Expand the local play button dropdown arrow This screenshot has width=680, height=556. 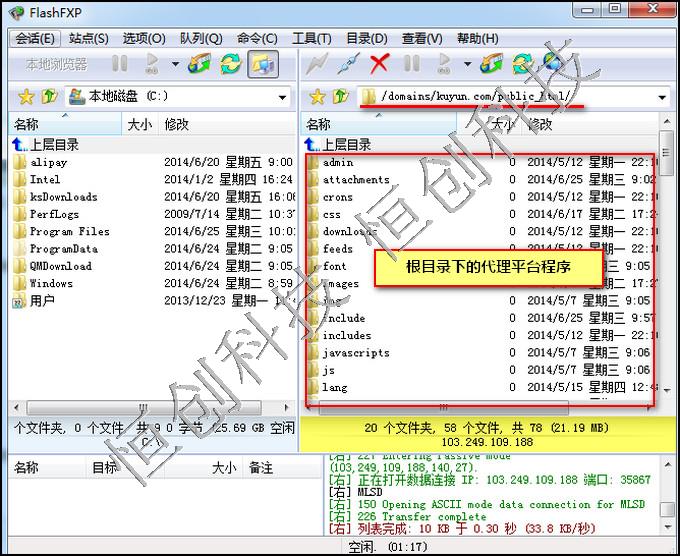click(175, 64)
